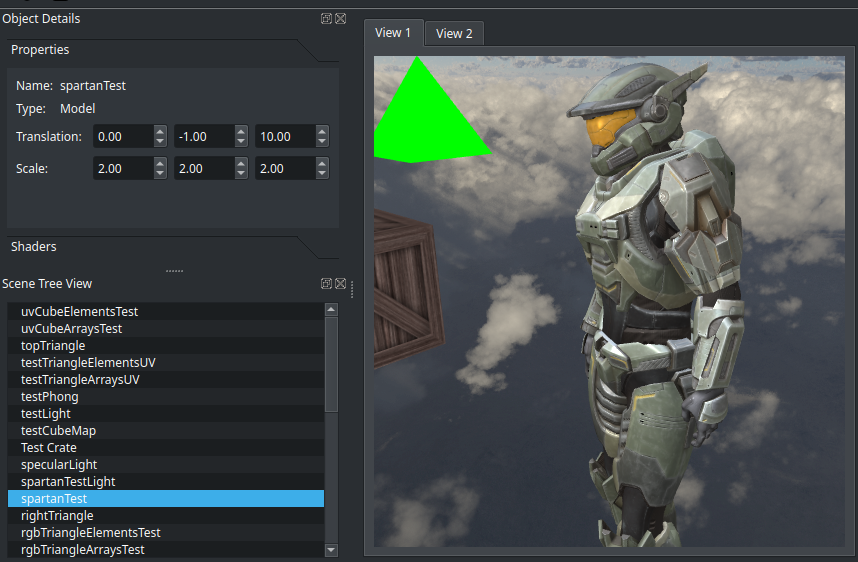Open the Properties section header
The width and height of the screenshot is (858, 562).
pos(40,50)
